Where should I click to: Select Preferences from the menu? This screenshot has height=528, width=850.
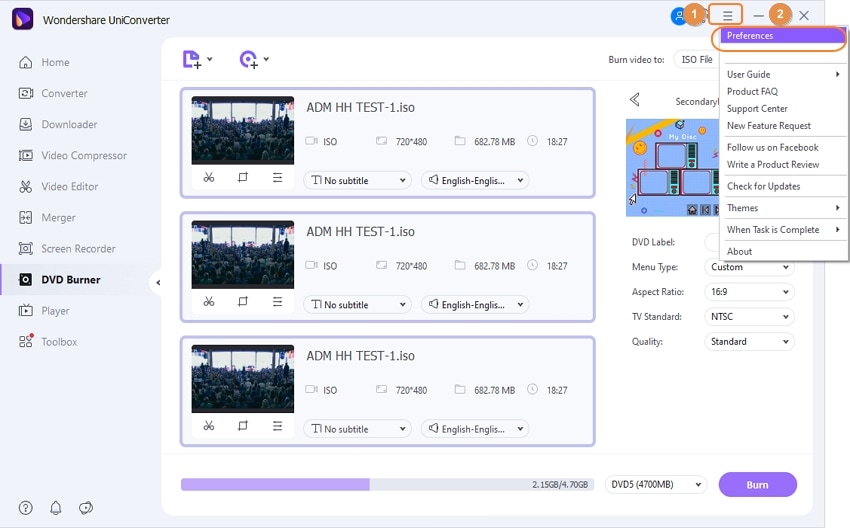[x=783, y=36]
